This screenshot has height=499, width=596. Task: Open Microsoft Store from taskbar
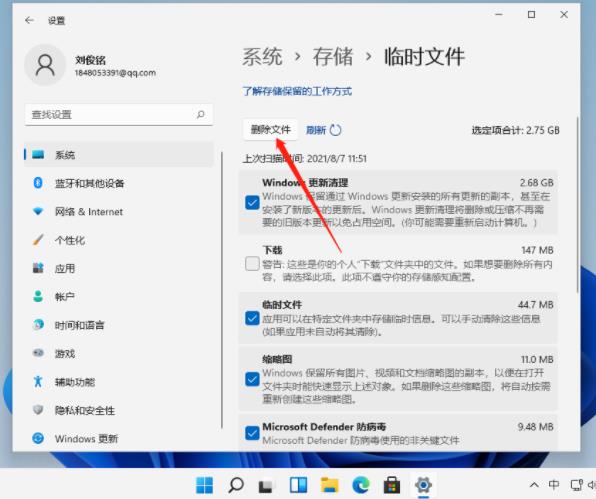(x=392, y=485)
